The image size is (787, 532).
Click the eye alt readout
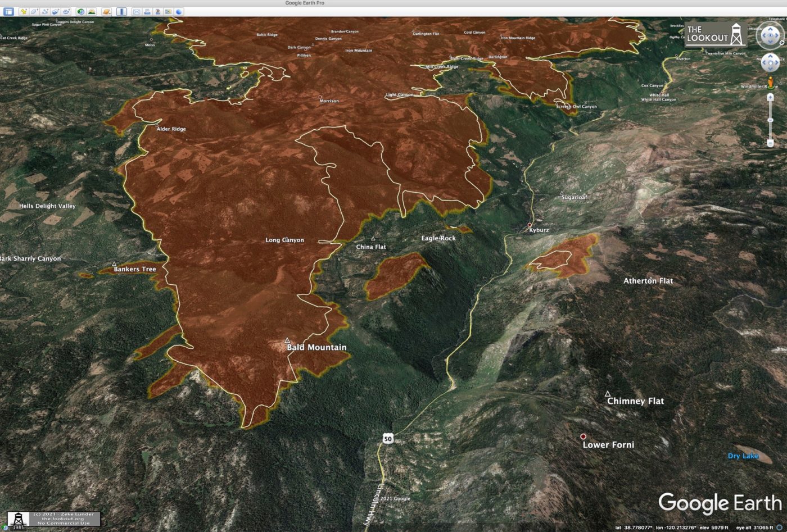pos(755,528)
